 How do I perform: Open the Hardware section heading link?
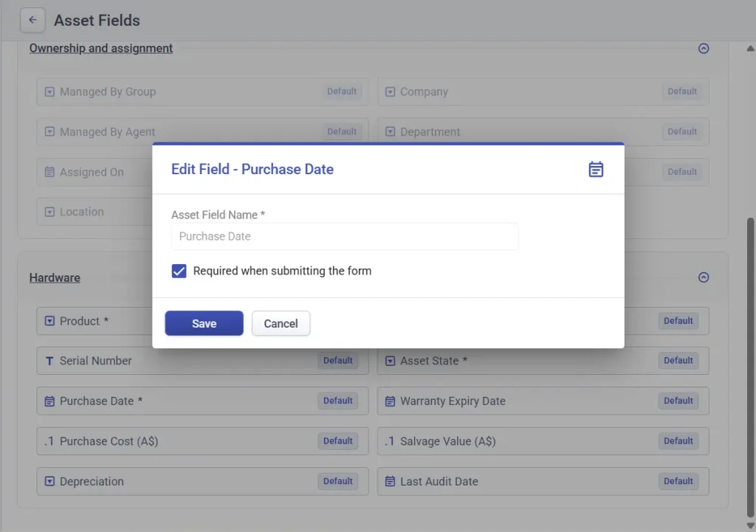click(55, 278)
